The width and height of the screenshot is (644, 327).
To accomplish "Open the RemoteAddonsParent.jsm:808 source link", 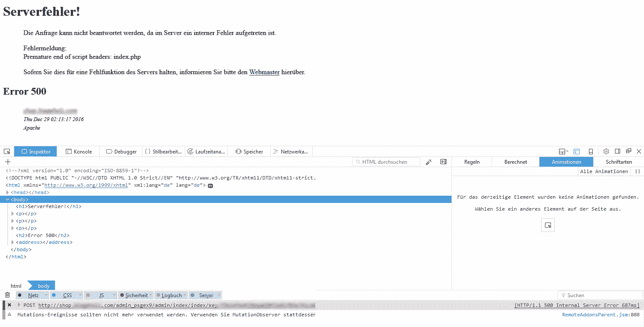I will [601, 314].
